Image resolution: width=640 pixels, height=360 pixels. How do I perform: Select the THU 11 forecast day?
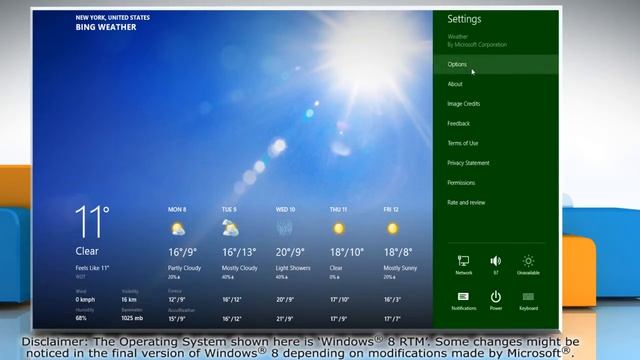(338, 209)
